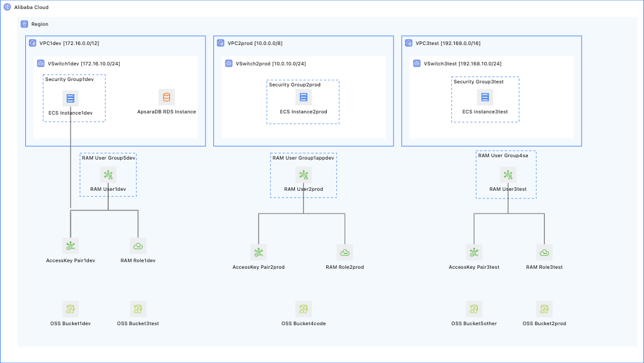Image resolution: width=644 pixels, height=363 pixels.
Task: Click the 'Security Group1dev' label
Action: [x=70, y=79]
